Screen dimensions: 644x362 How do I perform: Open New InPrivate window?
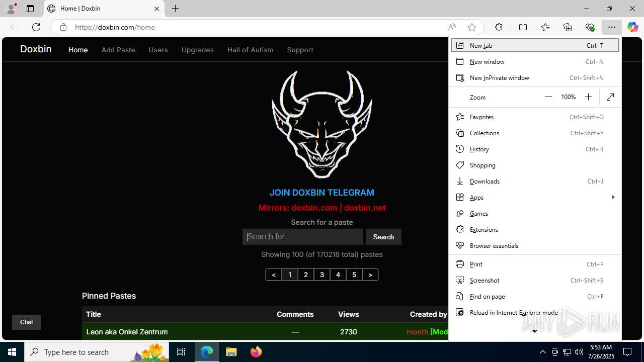(x=535, y=77)
